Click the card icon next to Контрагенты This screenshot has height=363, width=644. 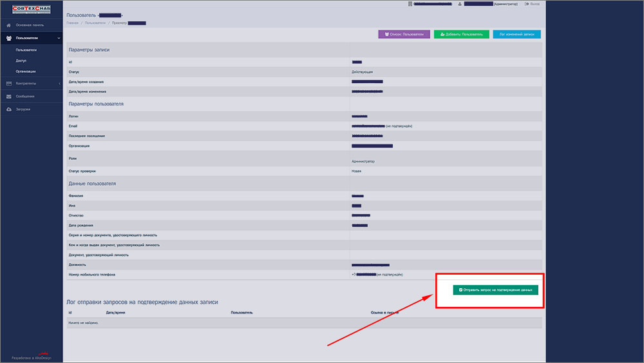point(9,83)
